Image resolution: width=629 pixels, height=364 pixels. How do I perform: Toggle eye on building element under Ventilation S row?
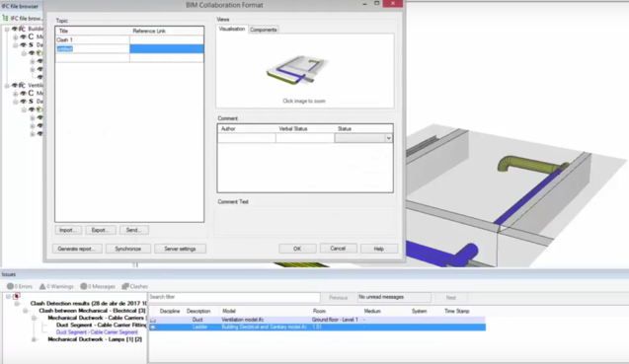click(32, 109)
